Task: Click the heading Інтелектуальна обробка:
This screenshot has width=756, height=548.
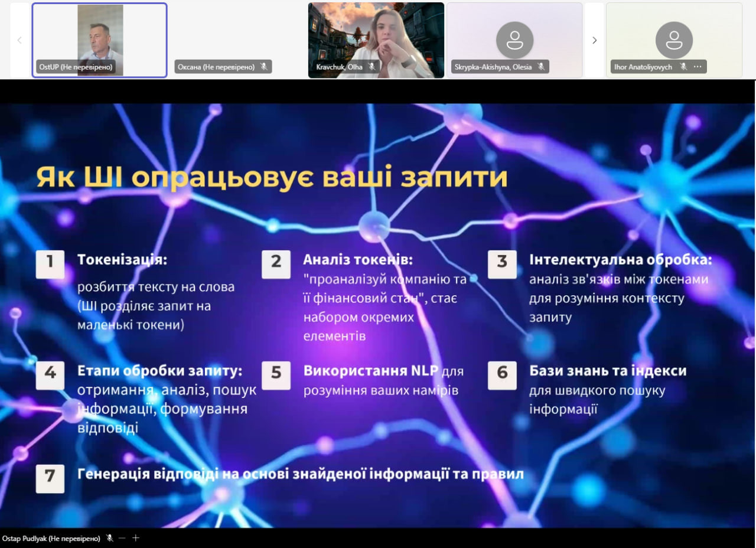Action: [621, 260]
